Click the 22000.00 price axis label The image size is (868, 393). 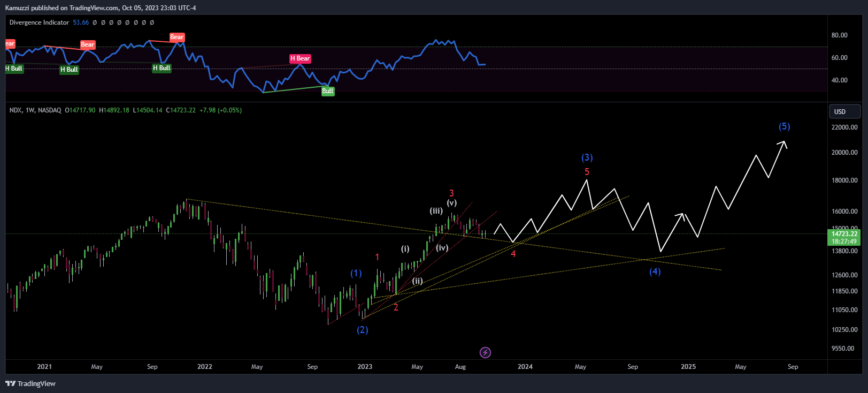(844, 127)
